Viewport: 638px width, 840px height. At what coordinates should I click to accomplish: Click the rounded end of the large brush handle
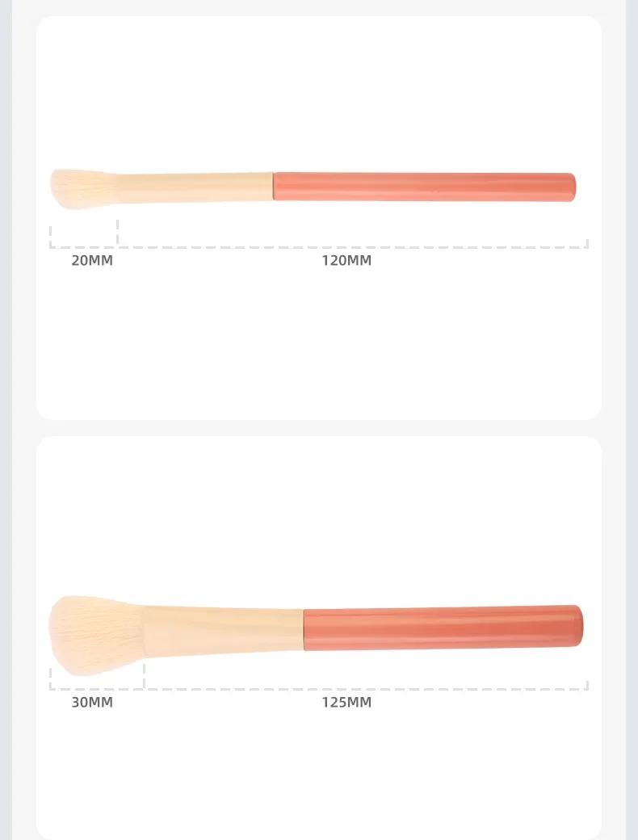(578, 626)
